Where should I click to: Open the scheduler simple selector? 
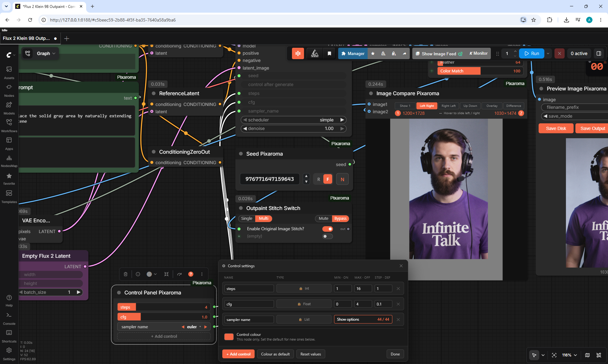[294, 120]
